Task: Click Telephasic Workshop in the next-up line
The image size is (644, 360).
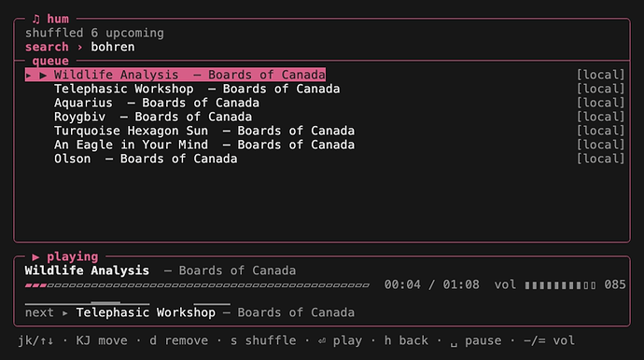Action: coord(146,312)
